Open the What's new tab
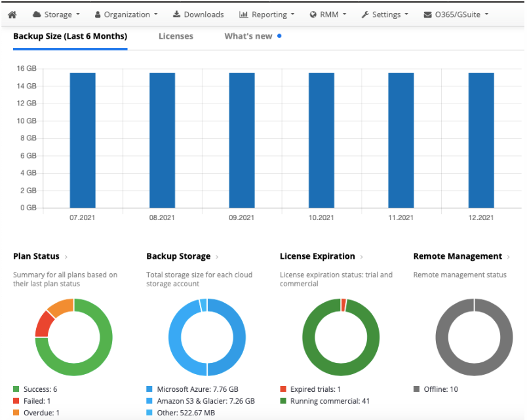 tap(248, 36)
